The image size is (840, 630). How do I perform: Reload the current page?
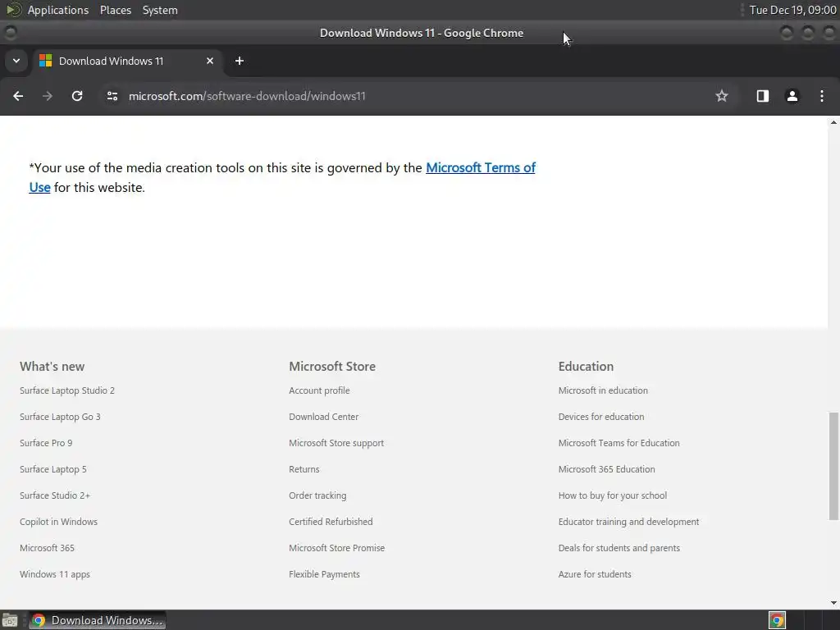point(77,96)
